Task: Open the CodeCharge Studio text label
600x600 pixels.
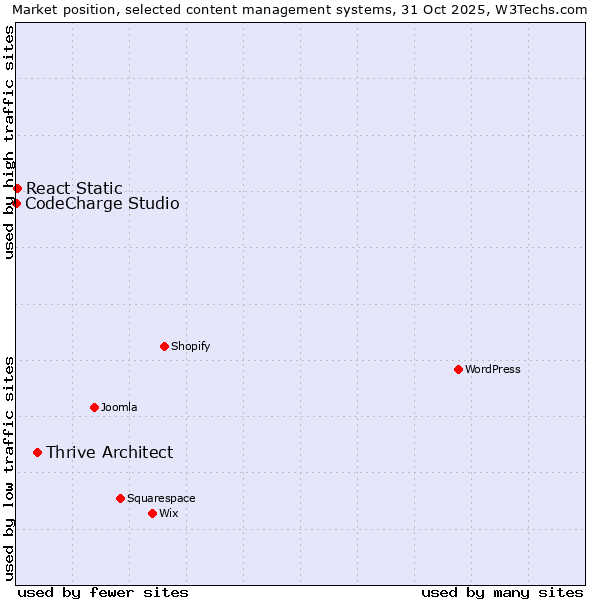Action: click(x=102, y=204)
